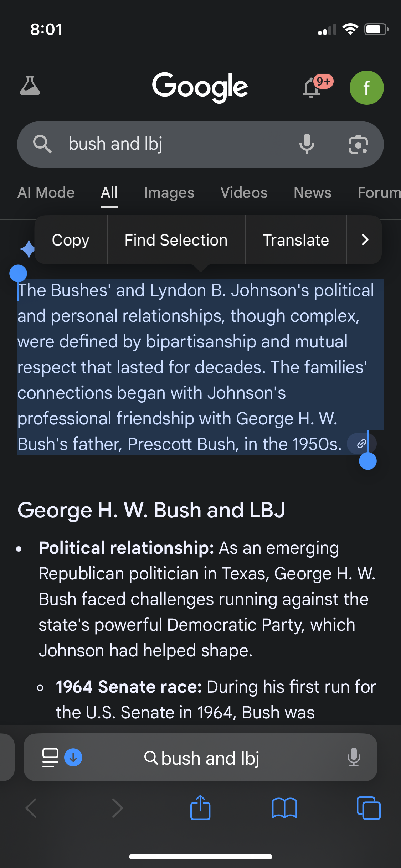The image size is (401, 868).
Task: Translate the selected paragraph
Action: (295, 240)
